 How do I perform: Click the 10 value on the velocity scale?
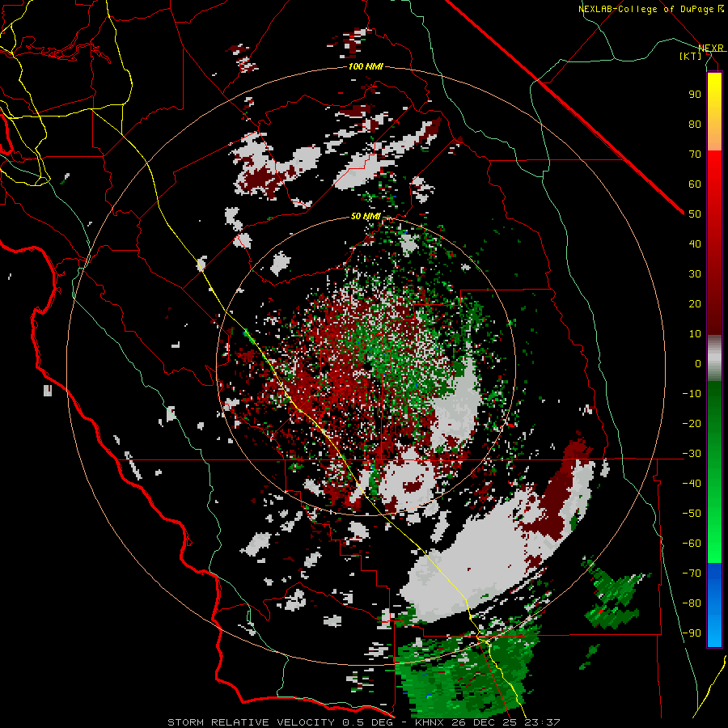pos(695,334)
